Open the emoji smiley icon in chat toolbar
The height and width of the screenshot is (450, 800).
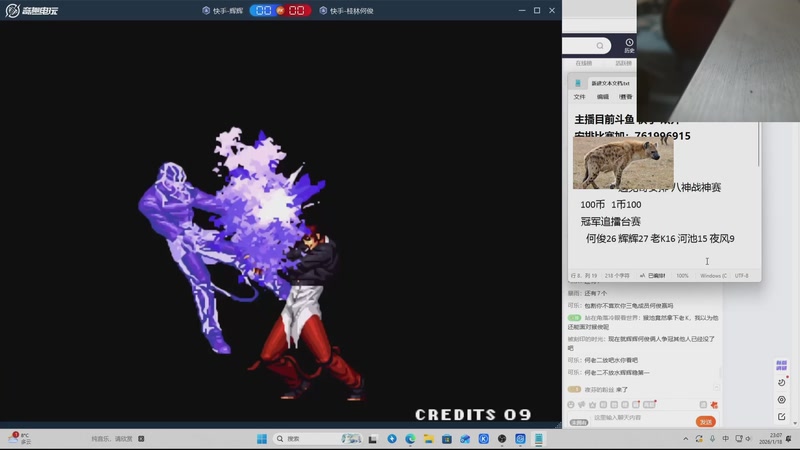571,405
